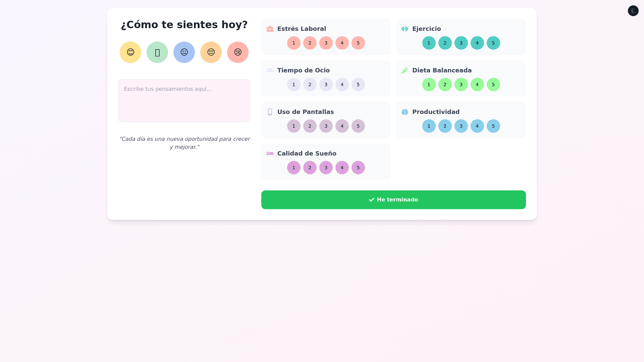The width and height of the screenshot is (644, 362).
Task: Click the briefcase icon beside Estrés Laboral
Action: [270, 29]
